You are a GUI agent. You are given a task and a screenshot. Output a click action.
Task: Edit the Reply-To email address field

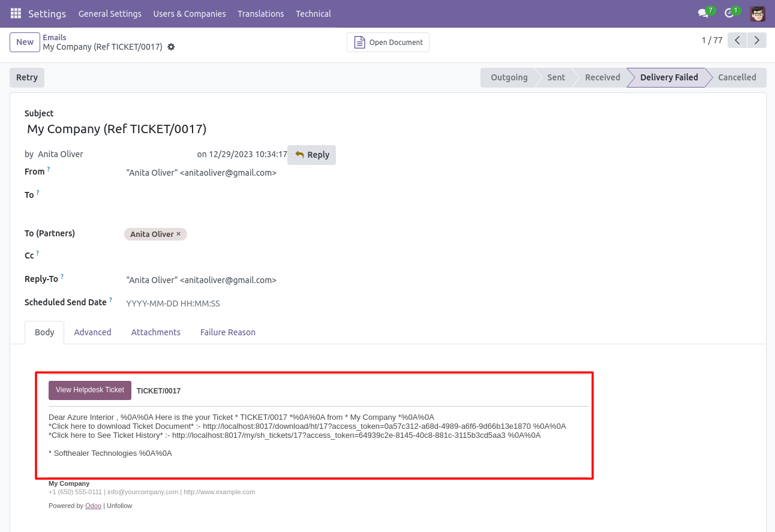pyautogui.click(x=202, y=280)
